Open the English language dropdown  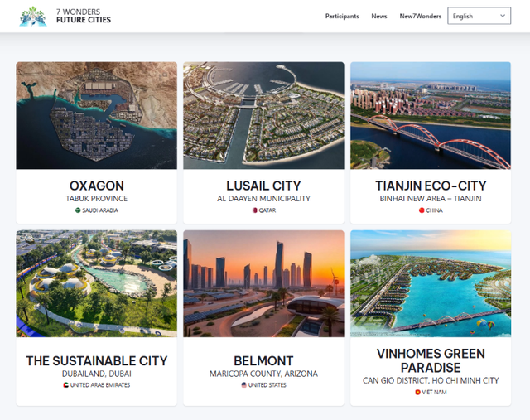[474, 16]
